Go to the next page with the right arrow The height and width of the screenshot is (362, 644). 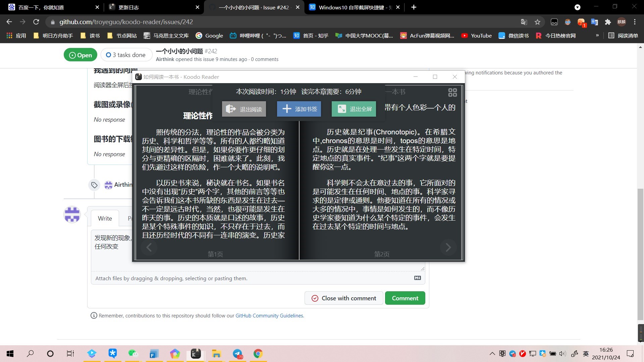click(x=448, y=247)
